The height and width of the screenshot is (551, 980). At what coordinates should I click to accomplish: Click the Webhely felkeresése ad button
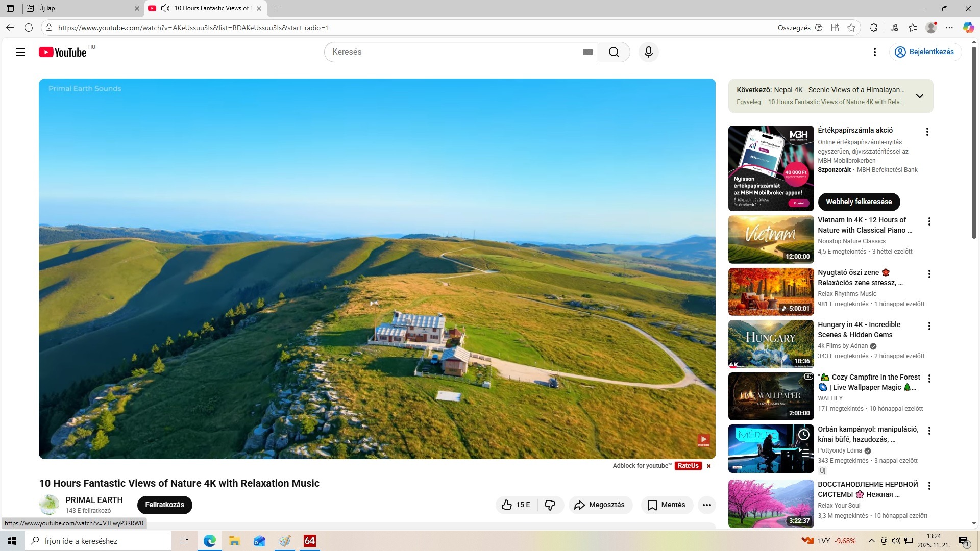(x=859, y=202)
